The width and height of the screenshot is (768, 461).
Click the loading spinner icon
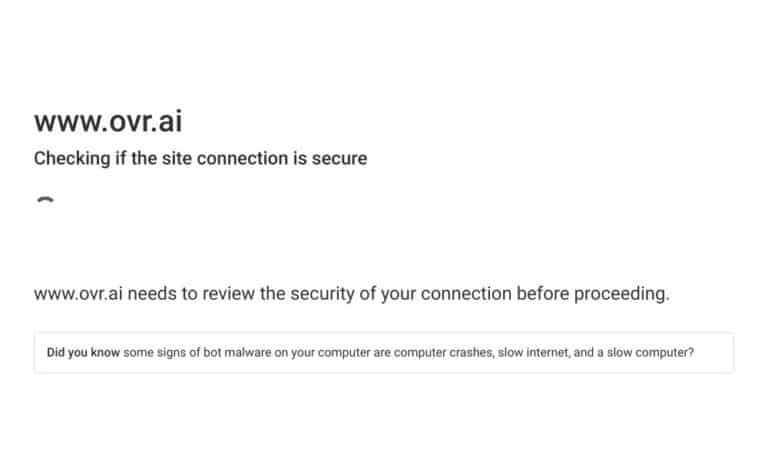pyautogui.click(x=46, y=201)
